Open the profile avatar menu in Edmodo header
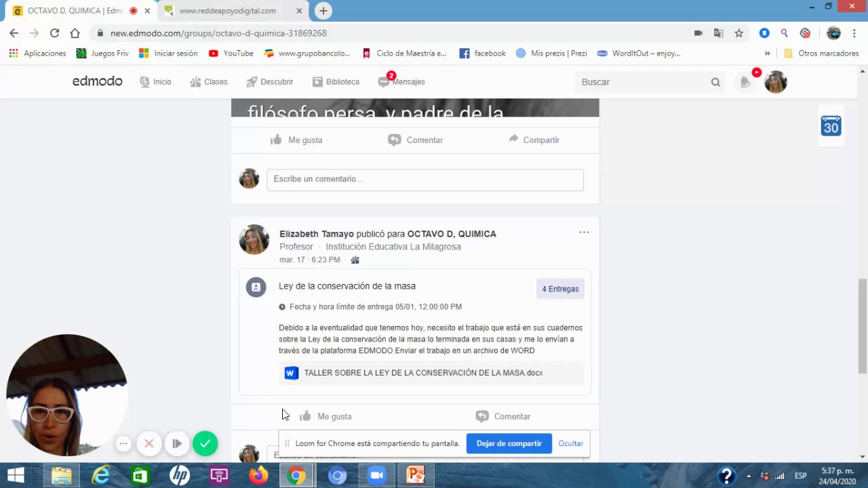Image resolution: width=868 pixels, height=488 pixels. (x=775, y=82)
